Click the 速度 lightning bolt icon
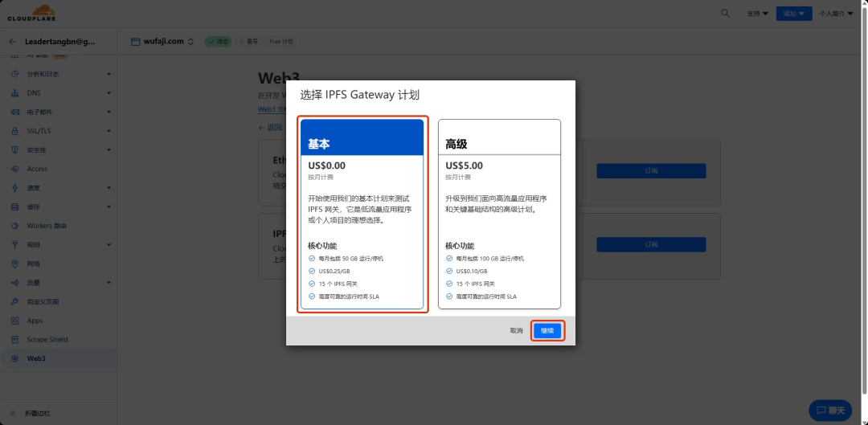 15,188
